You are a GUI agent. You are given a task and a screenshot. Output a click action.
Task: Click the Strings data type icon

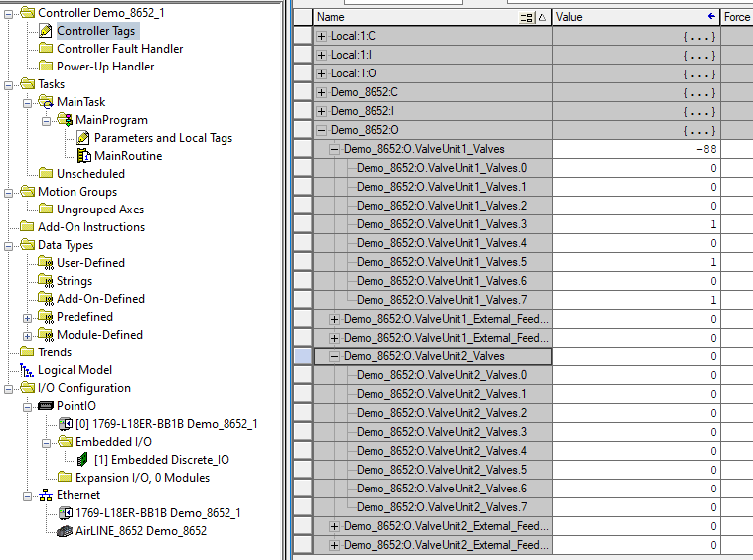[x=46, y=281]
